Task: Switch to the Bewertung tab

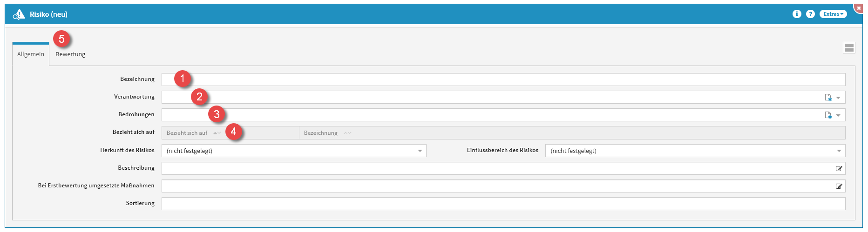Action: pos(70,54)
